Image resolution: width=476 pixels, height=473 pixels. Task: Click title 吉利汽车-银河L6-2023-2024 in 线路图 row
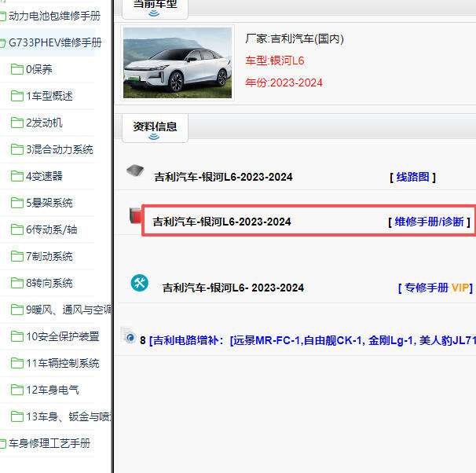click(x=223, y=177)
